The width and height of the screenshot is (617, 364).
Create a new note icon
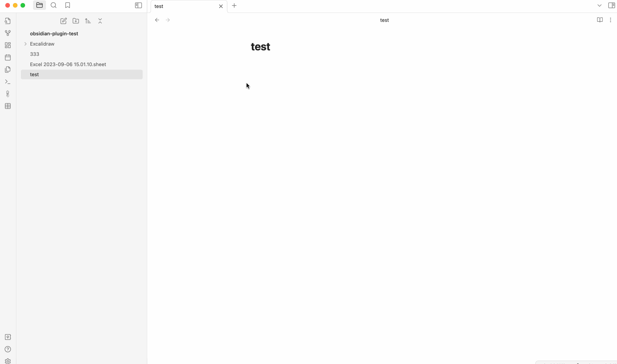click(63, 21)
